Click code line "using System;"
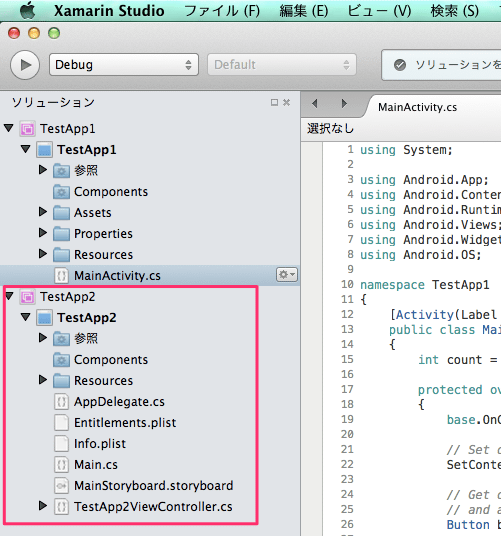501x536 pixels. click(x=406, y=150)
